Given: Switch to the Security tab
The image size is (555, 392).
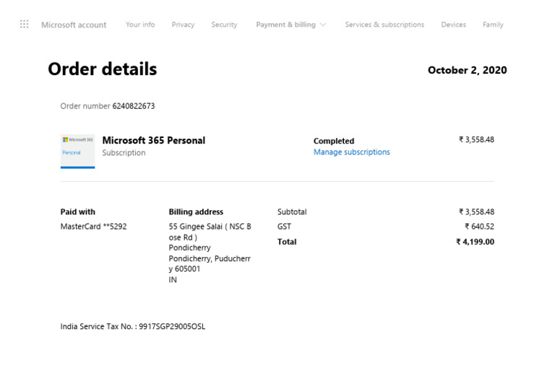Looking at the screenshot, I should coord(224,25).
